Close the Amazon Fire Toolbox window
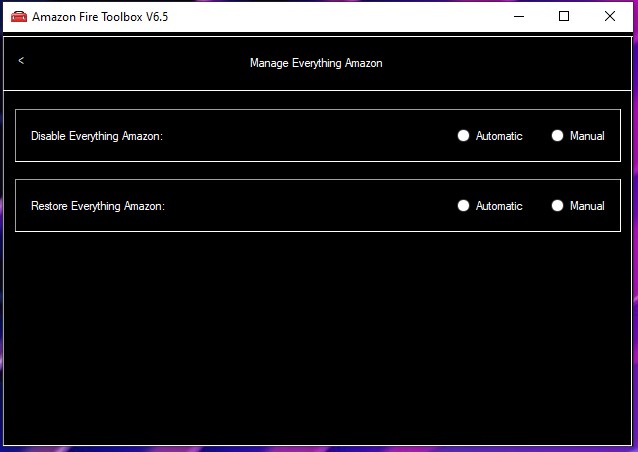 (x=610, y=17)
